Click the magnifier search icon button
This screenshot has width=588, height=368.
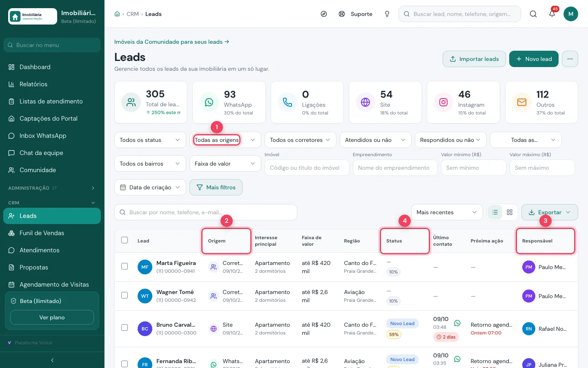tap(533, 14)
